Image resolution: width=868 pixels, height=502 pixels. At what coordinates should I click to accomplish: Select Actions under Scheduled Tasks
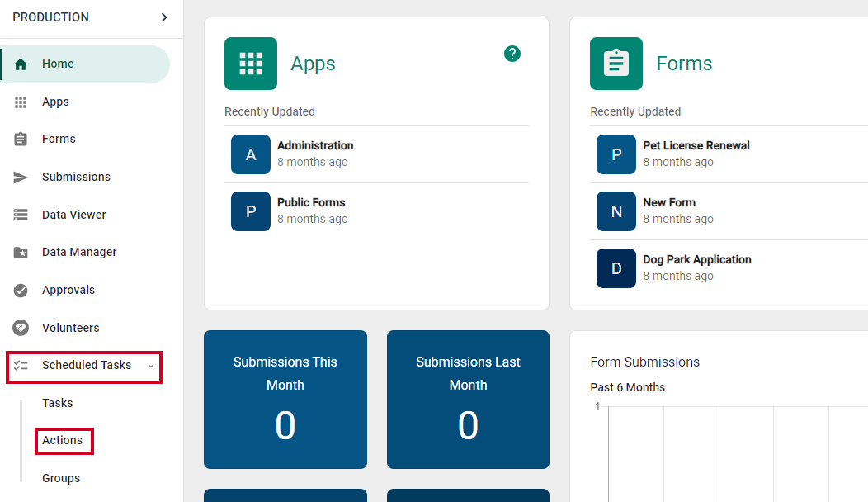click(x=62, y=441)
